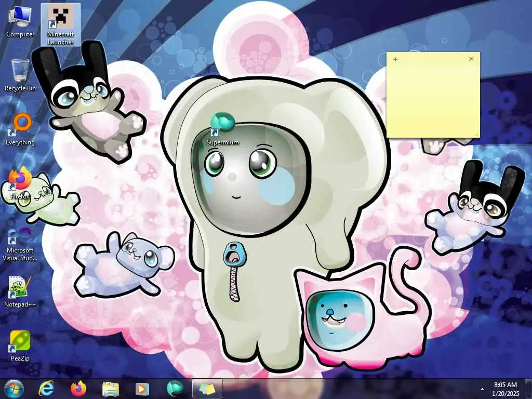Image resolution: width=532 pixels, height=399 pixels.
Task: Open Windows Media Player from the taskbar
Action: click(142, 389)
